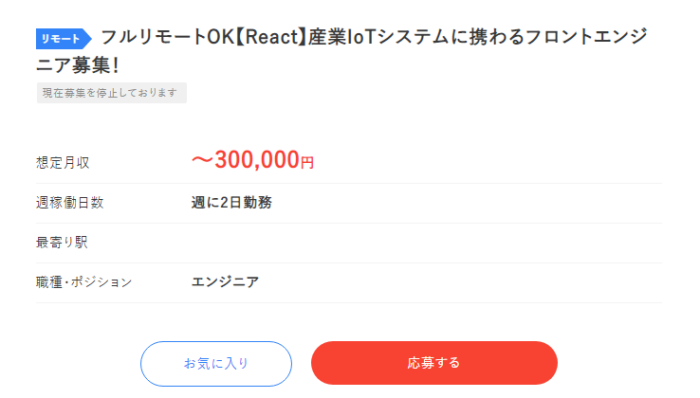Screen dimensions: 700x398
Task: Click the お気に入り favorite button
Action: point(216,364)
